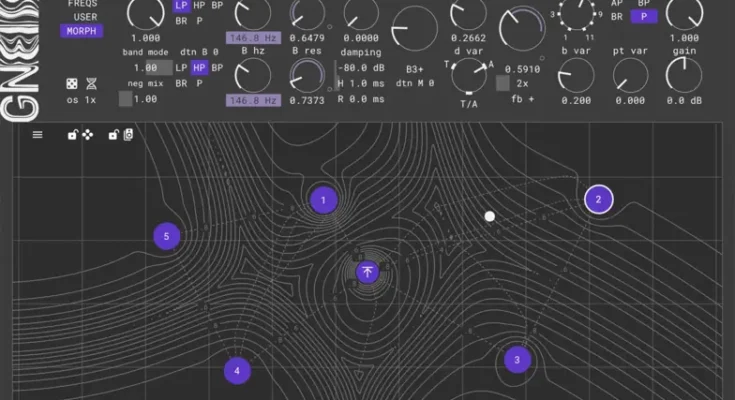Select BP in the row with highlighted LP
The image size is (735, 400).
click(x=217, y=6)
